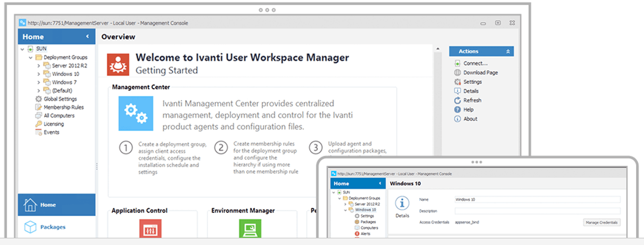This screenshot has width=644, height=245.
Task: Click the Help question mark icon in Actions
Action: coord(458,110)
